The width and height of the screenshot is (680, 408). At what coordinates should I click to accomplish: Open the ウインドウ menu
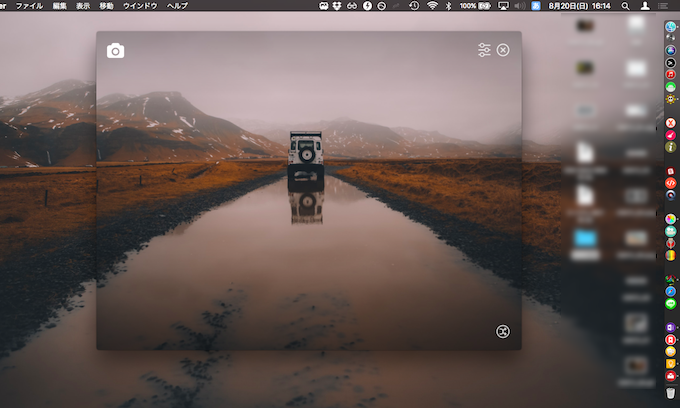(138, 6)
